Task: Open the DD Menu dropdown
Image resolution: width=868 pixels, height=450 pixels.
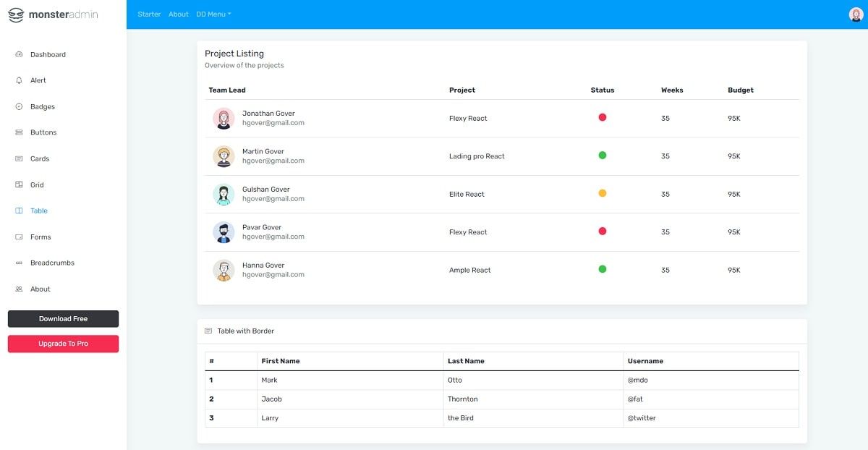Action: [213, 14]
